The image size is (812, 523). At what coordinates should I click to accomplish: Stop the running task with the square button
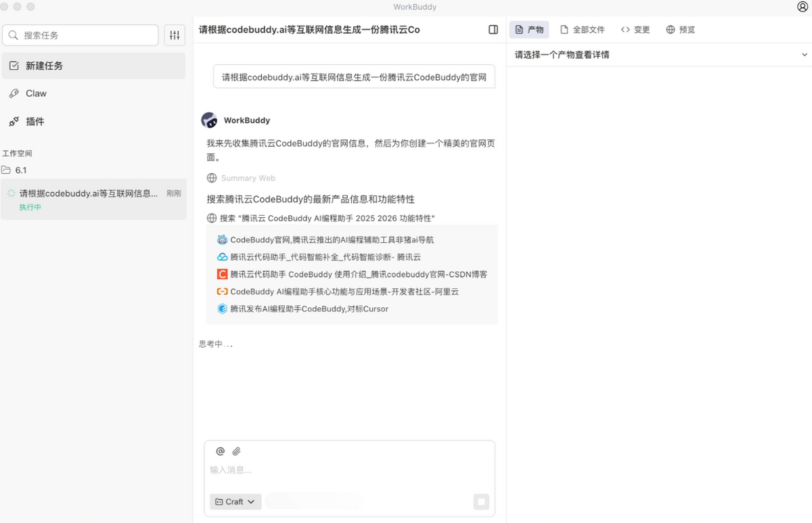click(x=481, y=501)
